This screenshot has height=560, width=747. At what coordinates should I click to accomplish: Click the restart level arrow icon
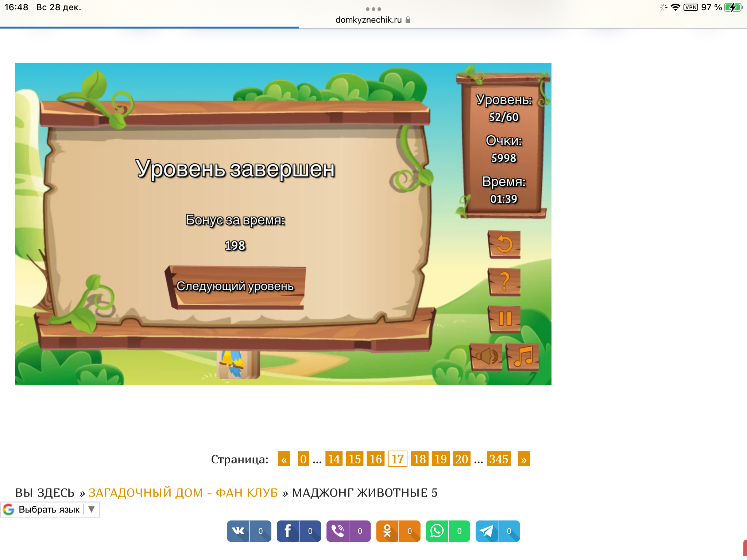coord(504,244)
